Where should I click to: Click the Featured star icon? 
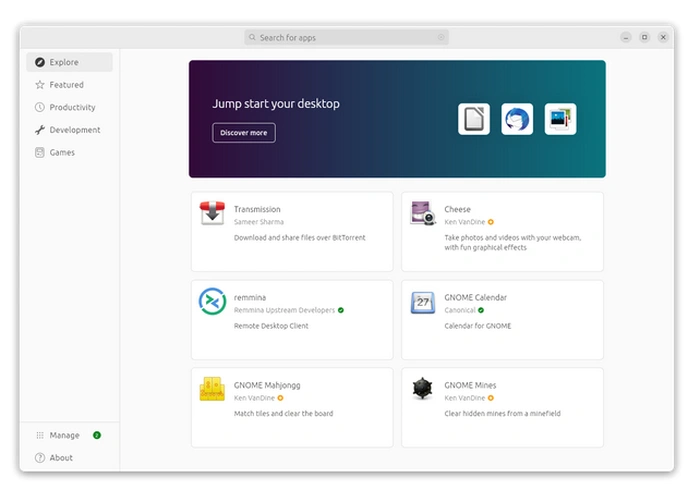40,85
